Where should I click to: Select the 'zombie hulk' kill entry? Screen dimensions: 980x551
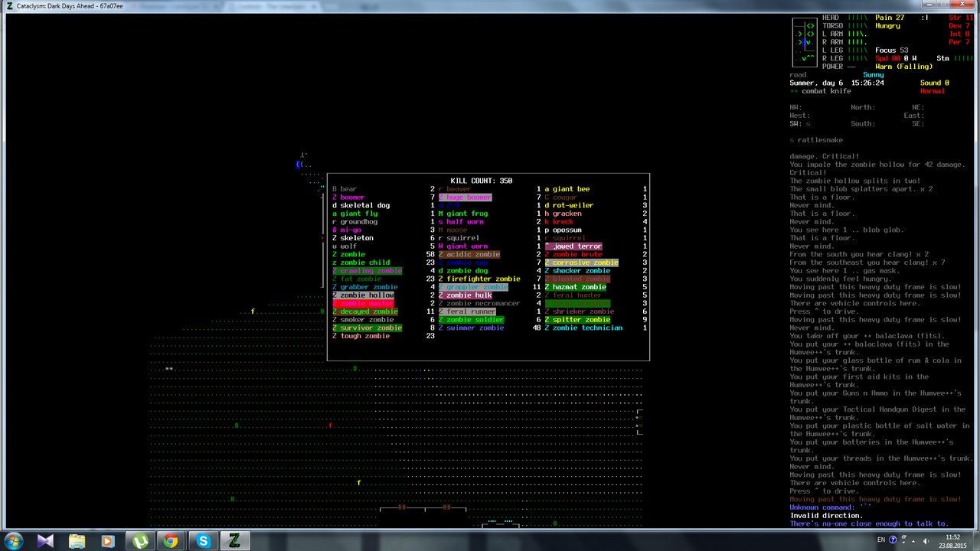click(x=465, y=295)
